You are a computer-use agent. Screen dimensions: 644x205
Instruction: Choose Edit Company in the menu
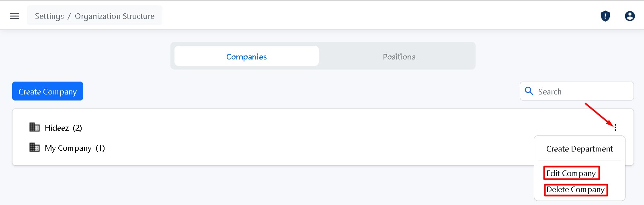[x=571, y=173]
